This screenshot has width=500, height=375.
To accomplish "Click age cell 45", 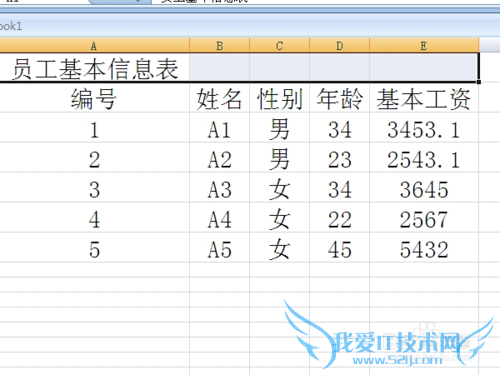I will (x=339, y=248).
